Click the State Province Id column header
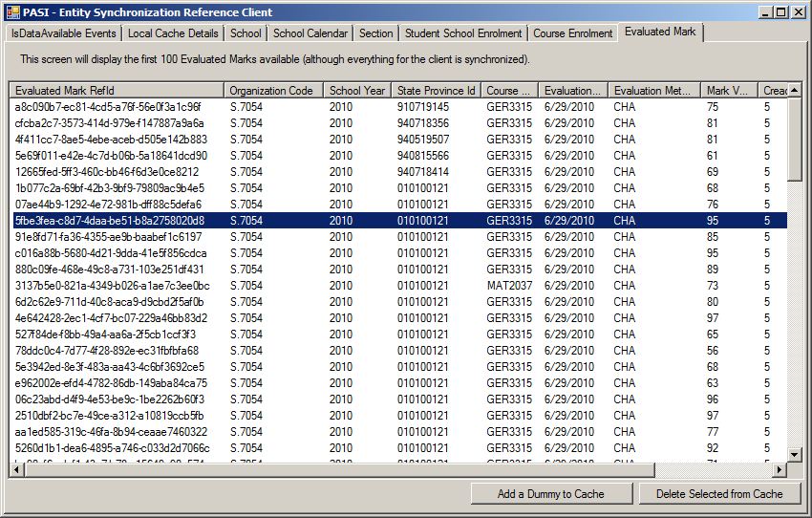Image resolution: width=812 pixels, height=518 pixels. click(436, 91)
